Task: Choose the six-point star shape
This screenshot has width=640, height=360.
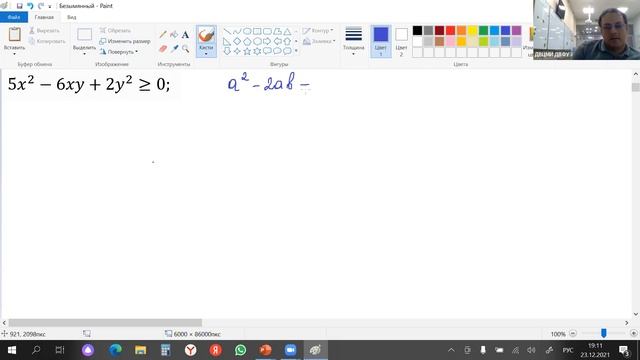Action: [257, 51]
